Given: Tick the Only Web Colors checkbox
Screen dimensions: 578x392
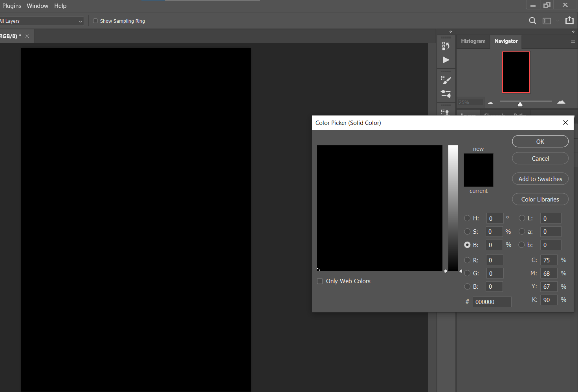Looking at the screenshot, I should tap(320, 281).
